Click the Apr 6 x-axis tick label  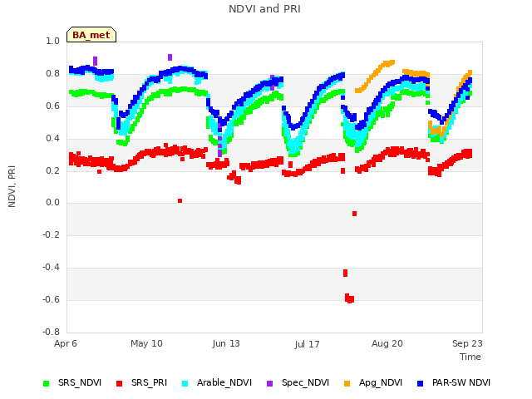click(66, 343)
